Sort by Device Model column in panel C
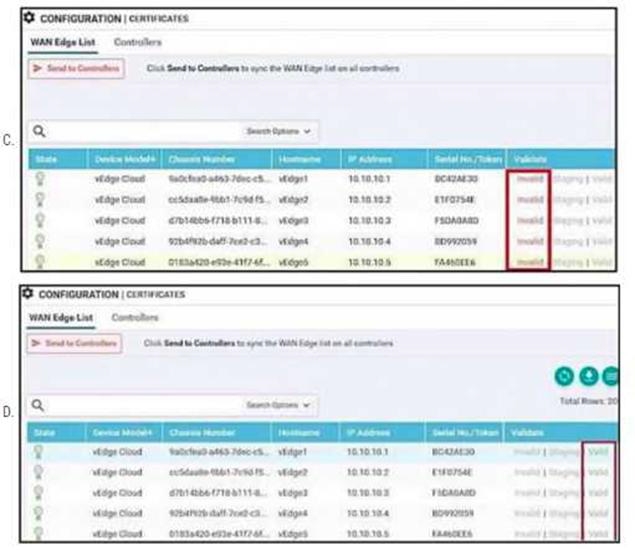The width and height of the screenshot is (635, 550). click(x=125, y=159)
